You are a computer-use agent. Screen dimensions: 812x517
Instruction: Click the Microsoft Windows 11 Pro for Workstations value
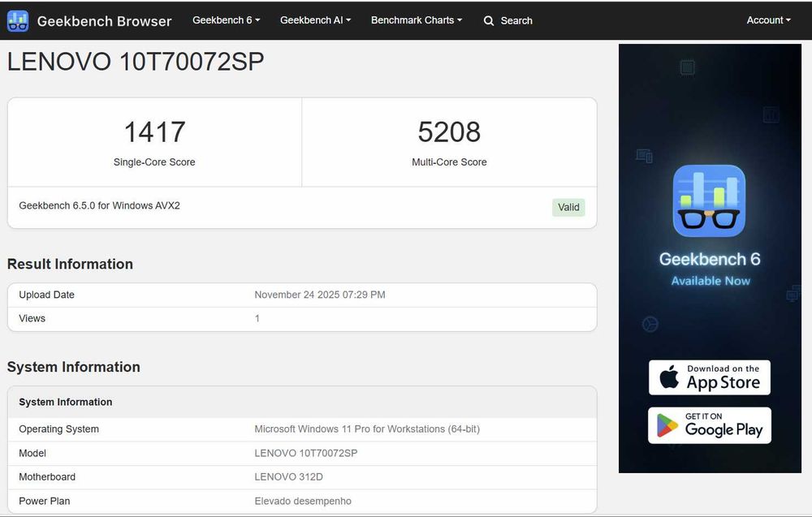[367, 429]
